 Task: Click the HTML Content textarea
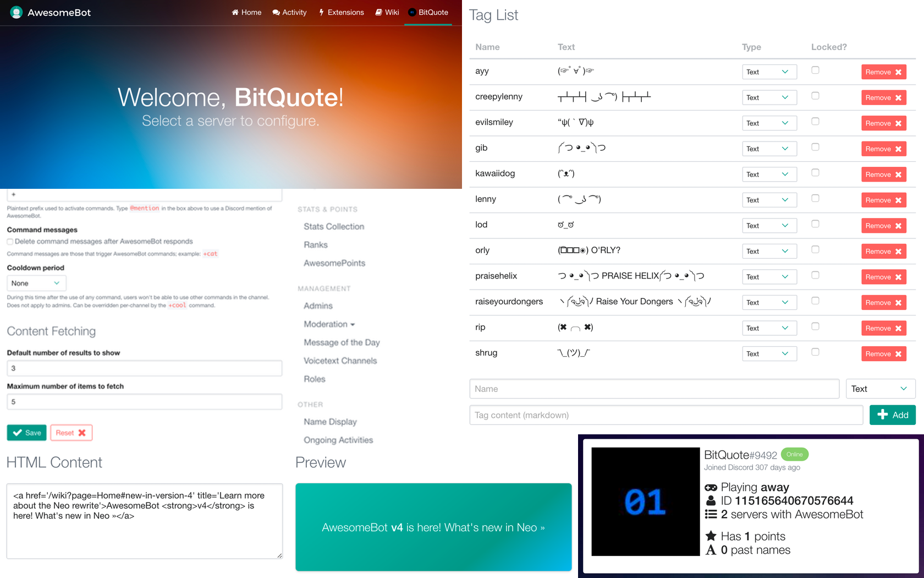pyautogui.click(x=144, y=521)
